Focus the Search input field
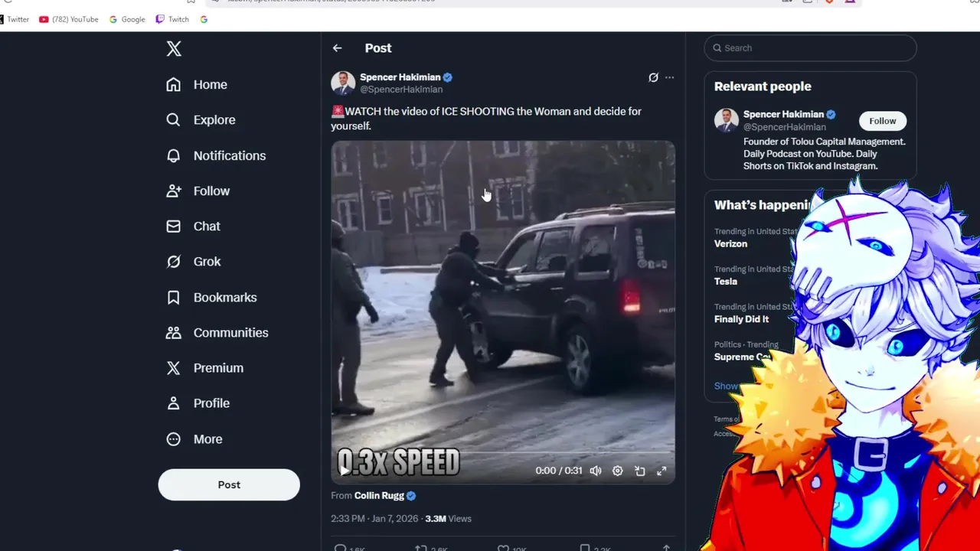The width and height of the screenshot is (980, 551). (810, 47)
